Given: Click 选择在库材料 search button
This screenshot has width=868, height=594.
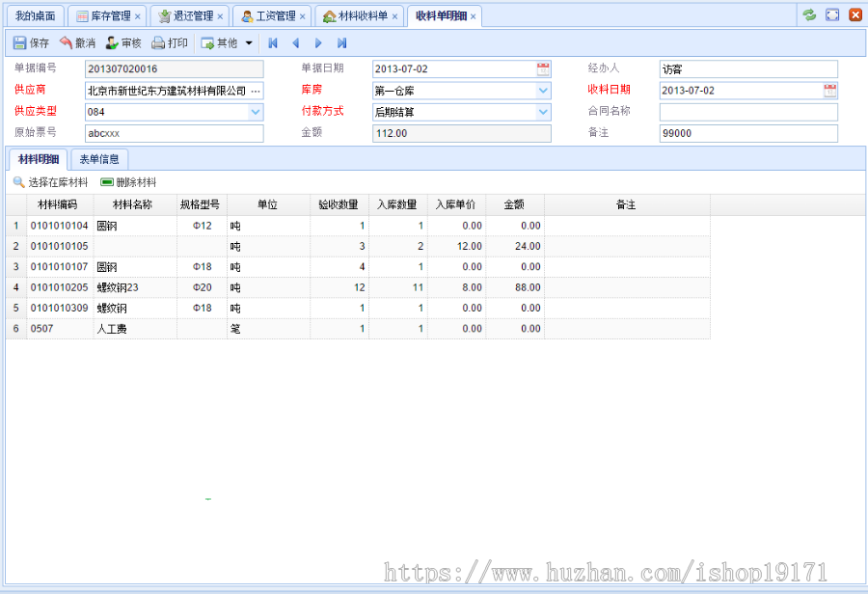Looking at the screenshot, I should pos(50,182).
